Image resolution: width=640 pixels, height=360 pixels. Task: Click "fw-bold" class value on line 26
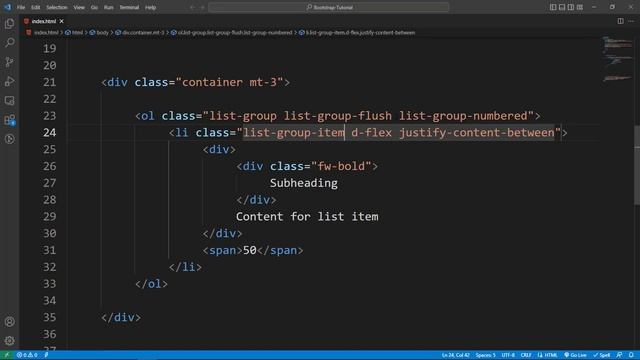point(341,166)
